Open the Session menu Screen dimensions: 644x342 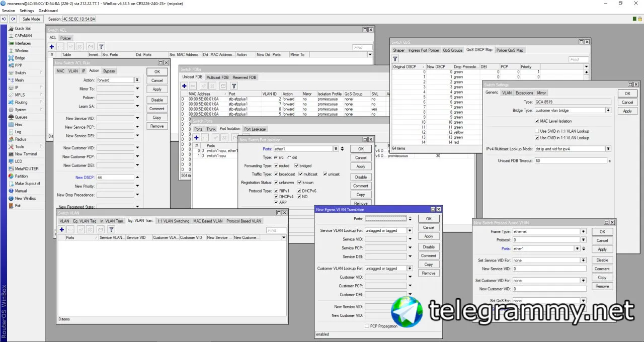9,11
